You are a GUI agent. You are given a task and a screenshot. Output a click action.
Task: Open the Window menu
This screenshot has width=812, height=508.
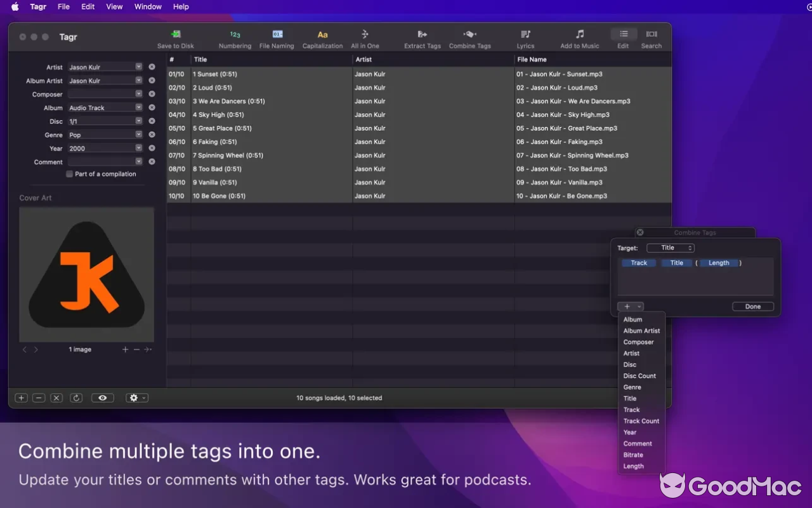147,7
